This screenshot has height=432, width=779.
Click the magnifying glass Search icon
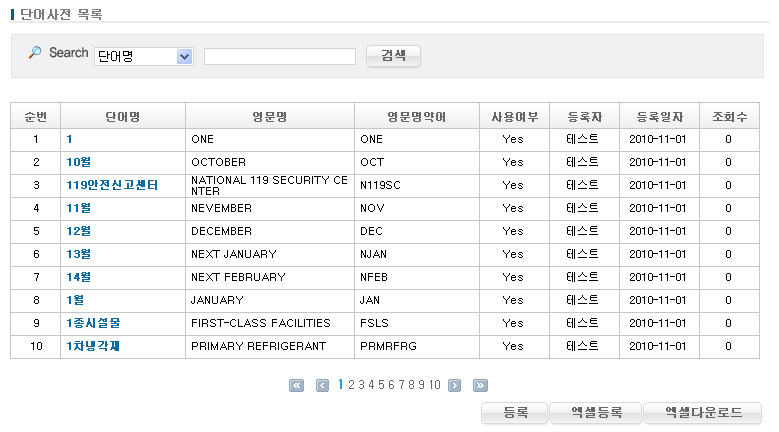pyautogui.click(x=35, y=53)
